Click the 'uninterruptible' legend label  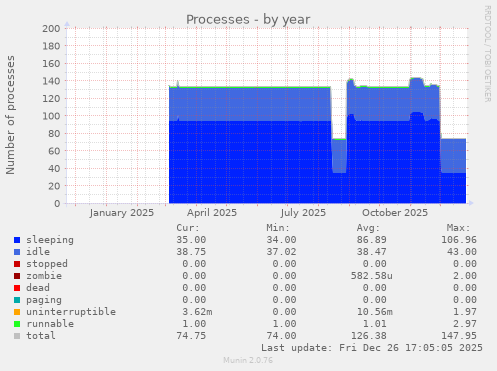(71, 312)
